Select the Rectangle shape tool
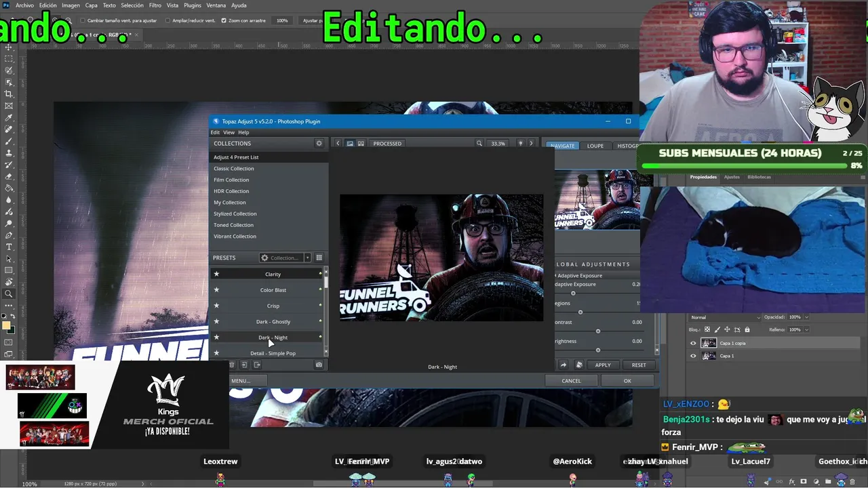The height and width of the screenshot is (488, 868). click(9, 270)
